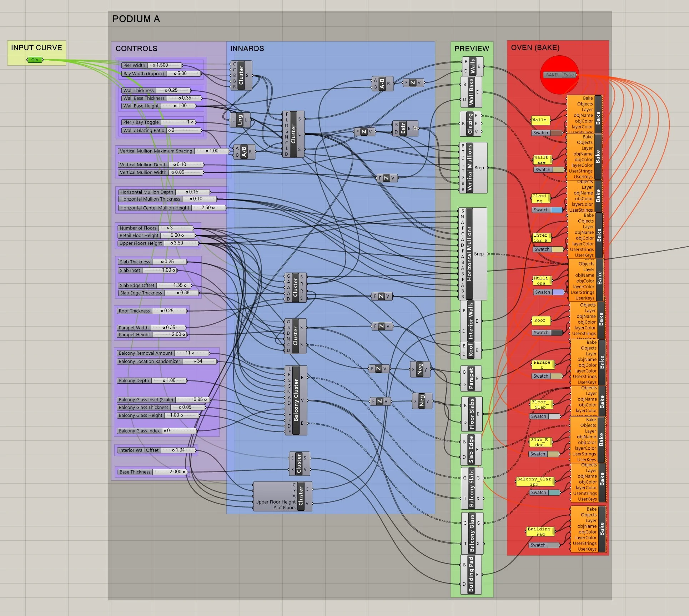Select the Wall Base component
This screenshot has width=689, height=616.
click(x=471, y=92)
